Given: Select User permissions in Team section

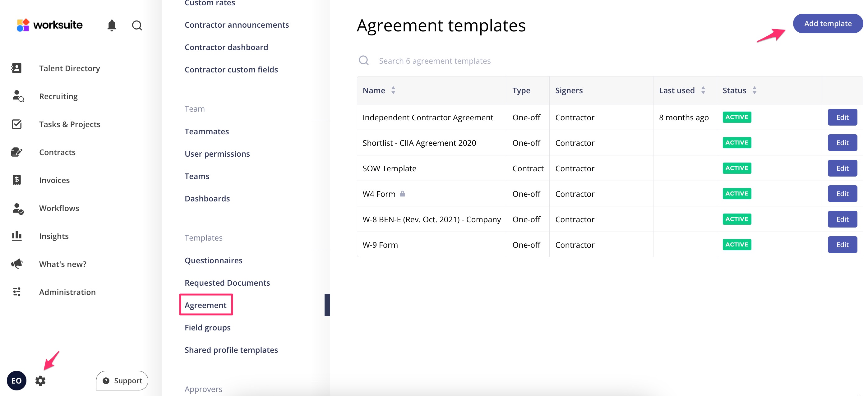Looking at the screenshot, I should 217,154.
